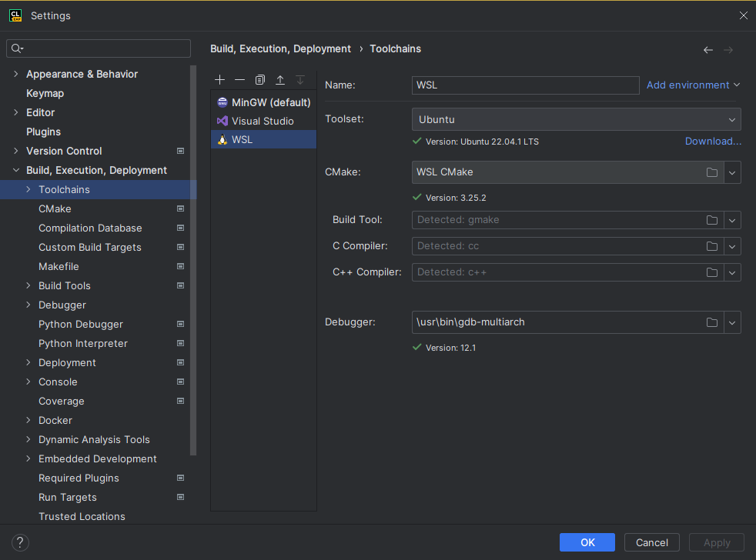
Task: Browse folder for C++ Compiler path
Action: (x=711, y=272)
